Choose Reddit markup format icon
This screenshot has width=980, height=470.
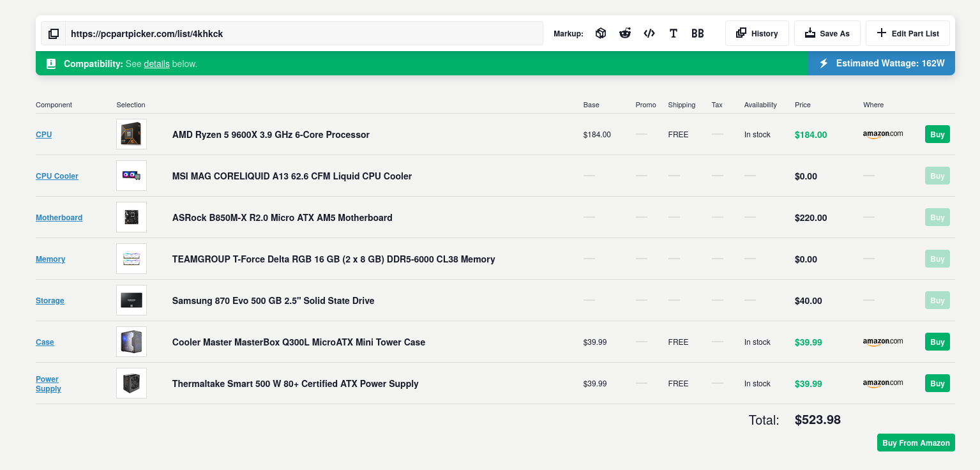click(x=625, y=33)
